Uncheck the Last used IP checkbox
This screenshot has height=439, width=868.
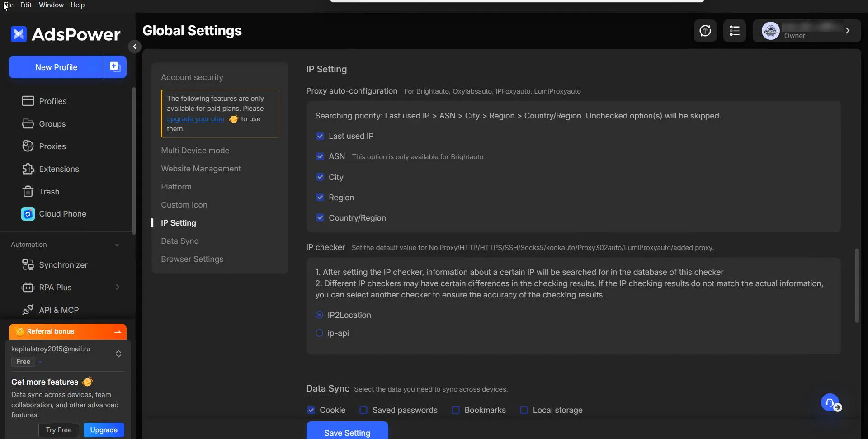[320, 136]
